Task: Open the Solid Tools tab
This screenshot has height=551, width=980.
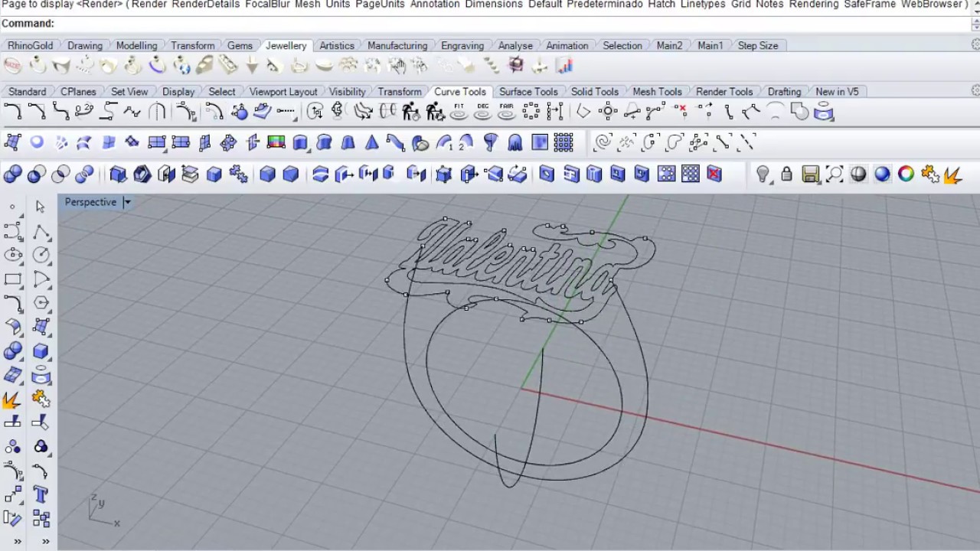Action: [x=595, y=91]
